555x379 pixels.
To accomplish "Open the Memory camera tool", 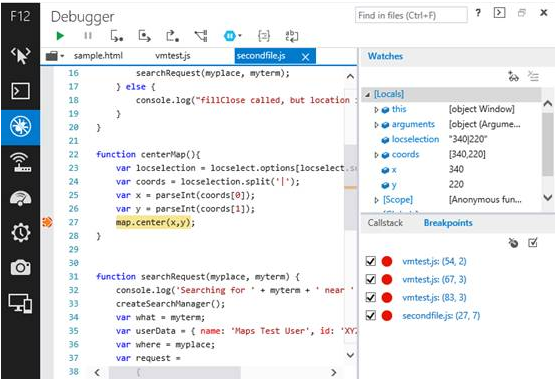I will [x=21, y=268].
